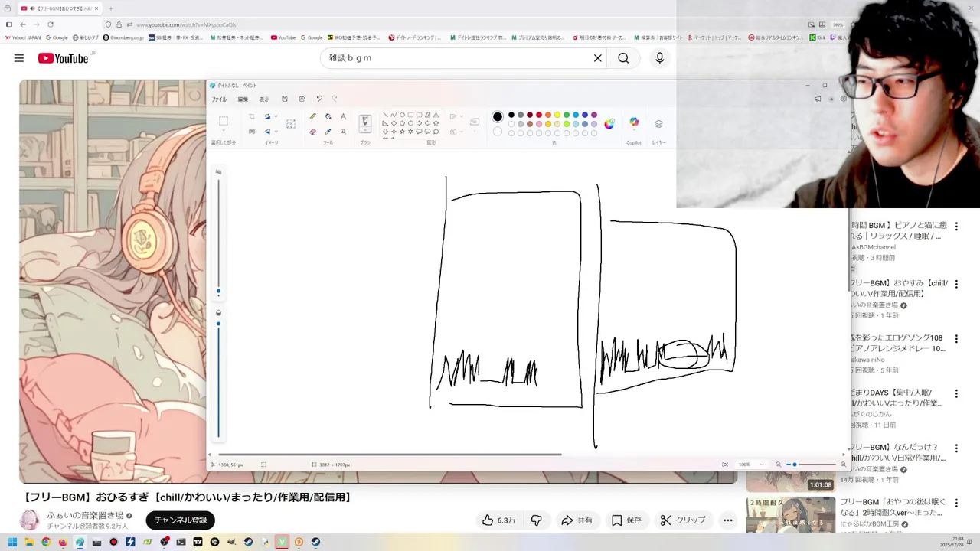
Task: Like the video with 6.3万 thumbs up
Action: 498,520
